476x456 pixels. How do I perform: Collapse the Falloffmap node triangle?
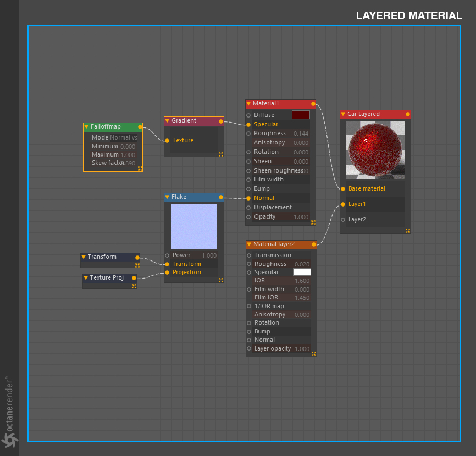(x=86, y=127)
